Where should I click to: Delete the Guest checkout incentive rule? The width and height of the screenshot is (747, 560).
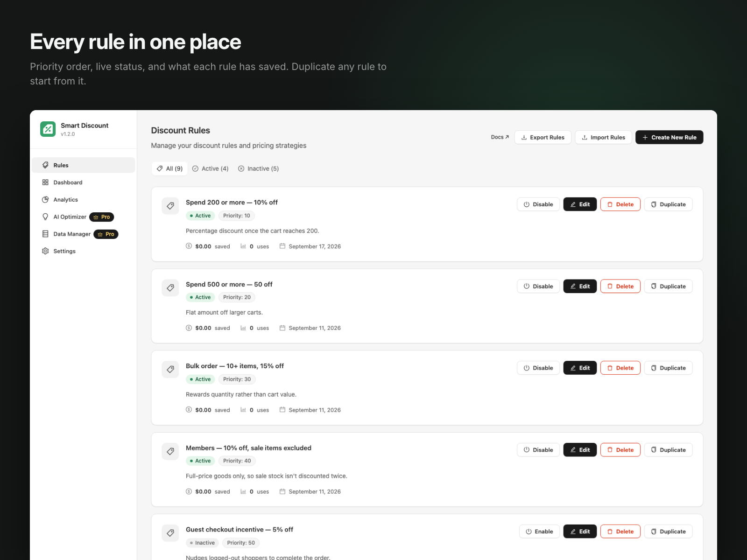point(620,532)
